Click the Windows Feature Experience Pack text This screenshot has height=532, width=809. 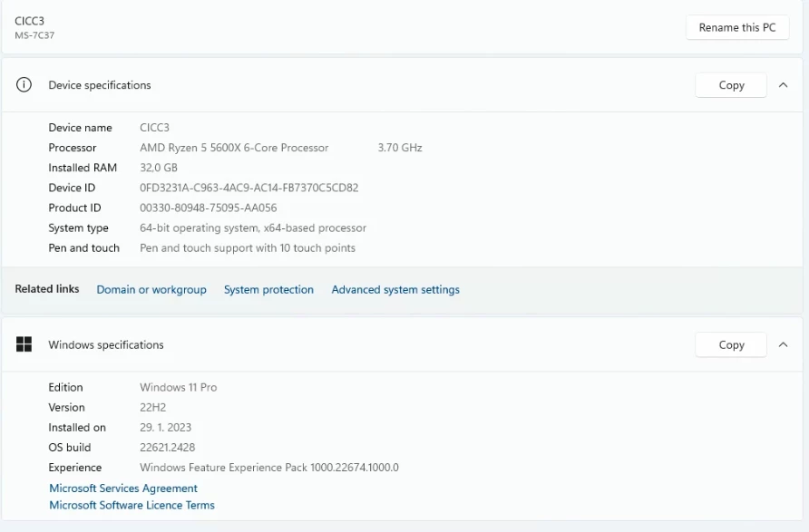(x=269, y=468)
